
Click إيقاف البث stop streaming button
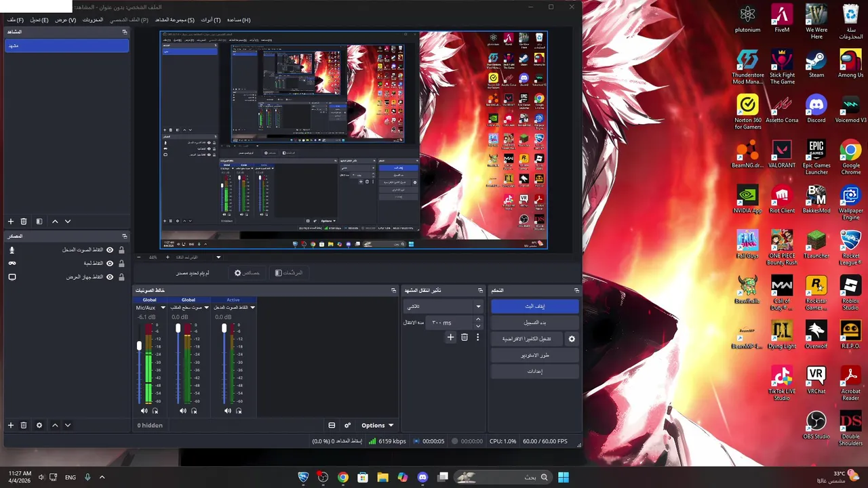pyautogui.click(x=535, y=306)
